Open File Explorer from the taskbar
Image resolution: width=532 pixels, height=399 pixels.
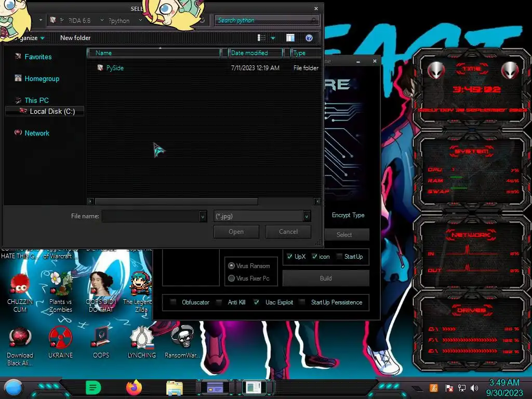pyautogui.click(x=175, y=388)
